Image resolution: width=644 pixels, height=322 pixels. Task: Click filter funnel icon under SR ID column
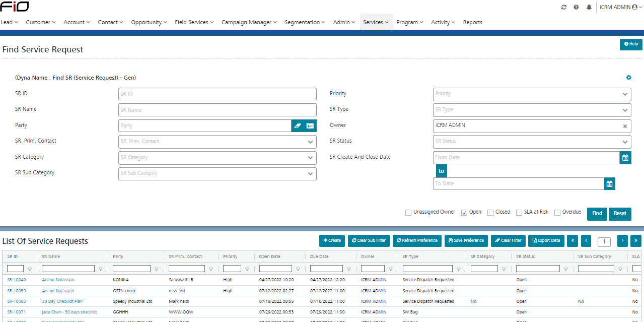coord(30,269)
